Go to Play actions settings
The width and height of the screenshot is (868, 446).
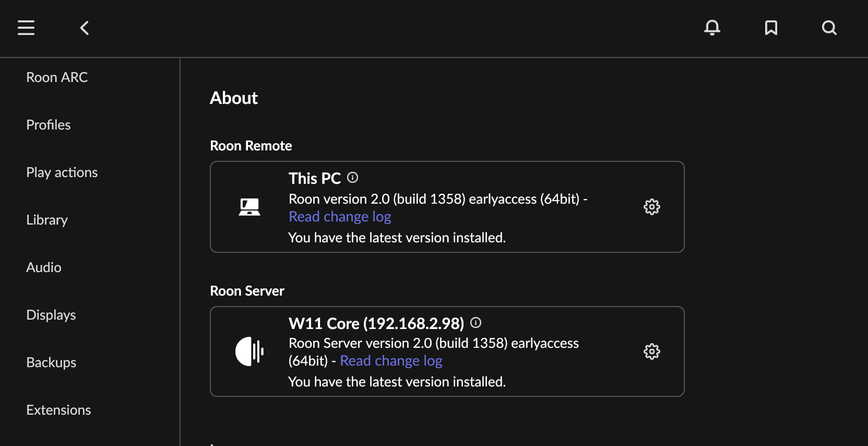click(x=62, y=172)
